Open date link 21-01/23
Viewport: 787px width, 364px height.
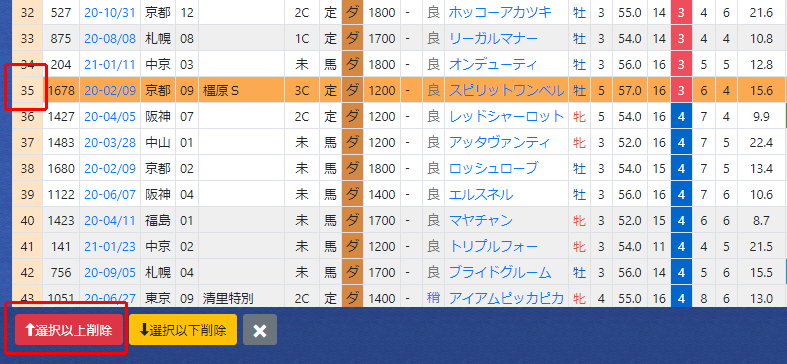click(x=110, y=247)
